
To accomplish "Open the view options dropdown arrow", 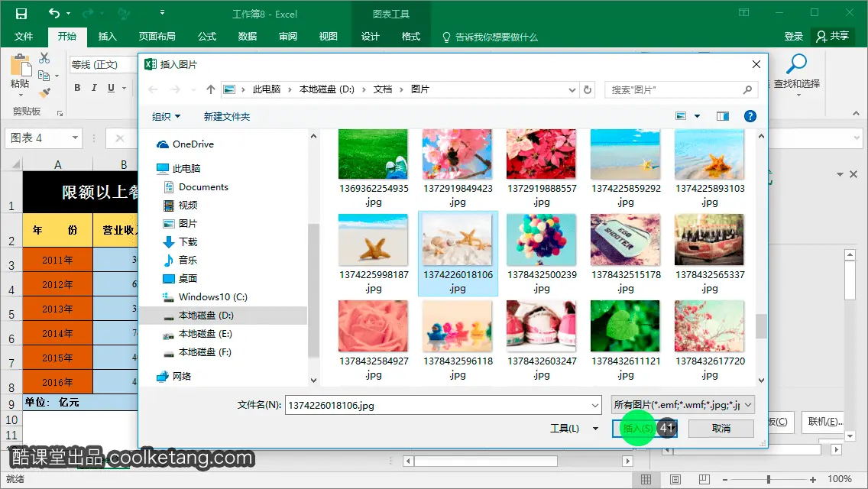I will 697,116.
